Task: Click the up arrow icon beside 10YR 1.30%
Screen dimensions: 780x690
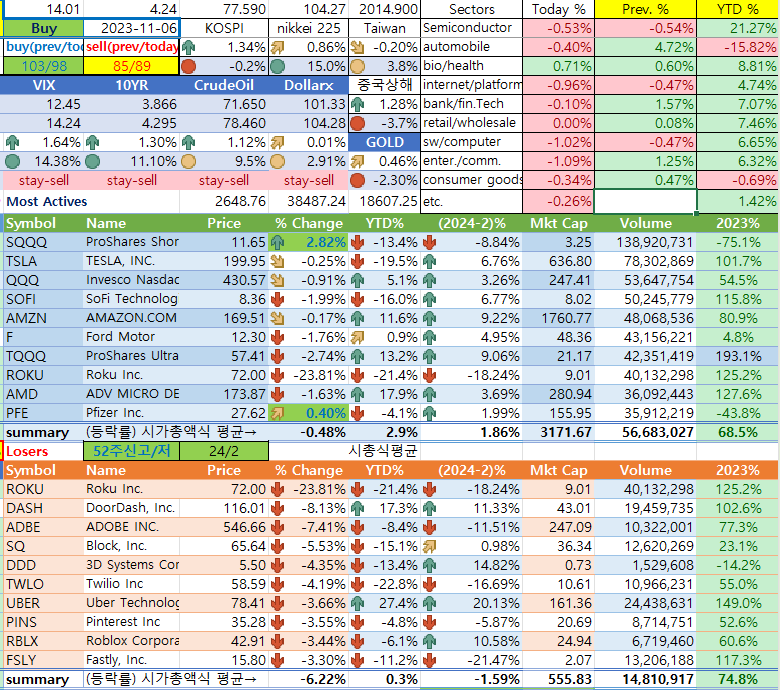Action: point(93,143)
